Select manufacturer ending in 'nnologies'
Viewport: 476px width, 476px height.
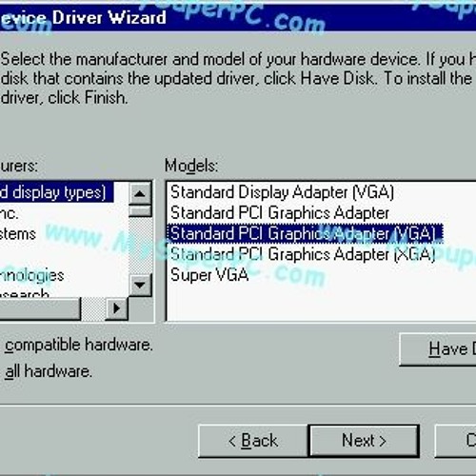[31, 275]
